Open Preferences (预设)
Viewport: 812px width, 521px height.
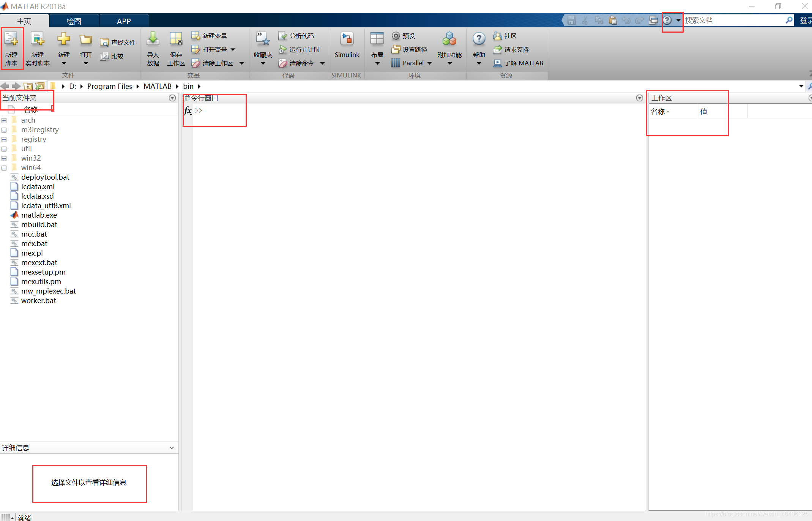point(403,36)
